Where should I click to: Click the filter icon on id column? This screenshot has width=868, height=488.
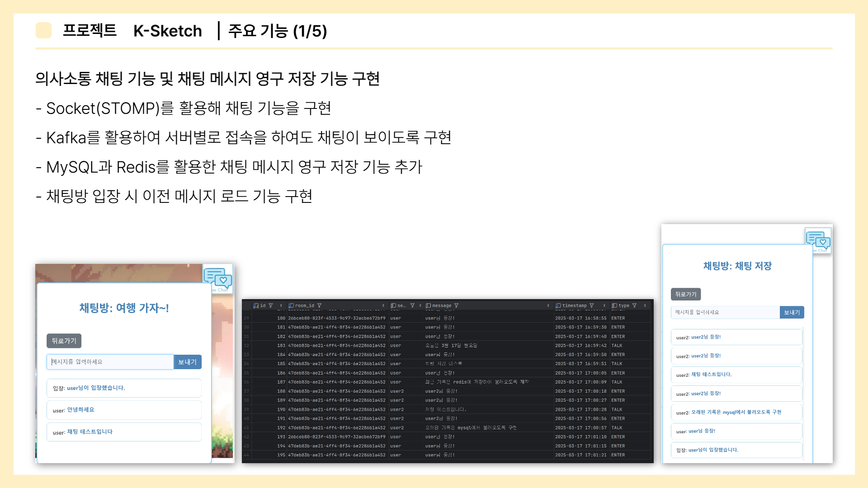(271, 305)
